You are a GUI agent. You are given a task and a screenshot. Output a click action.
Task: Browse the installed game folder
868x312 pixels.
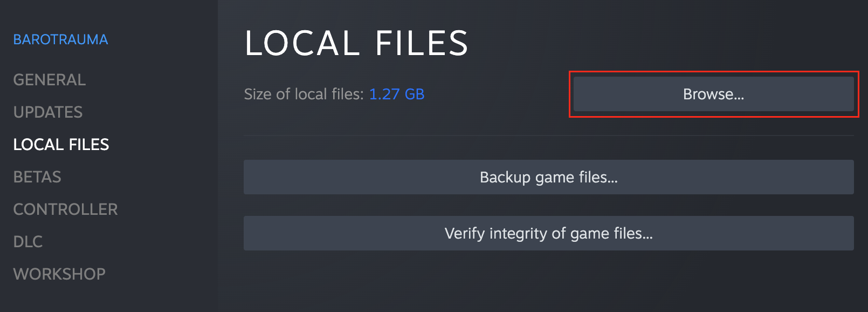[x=713, y=94]
